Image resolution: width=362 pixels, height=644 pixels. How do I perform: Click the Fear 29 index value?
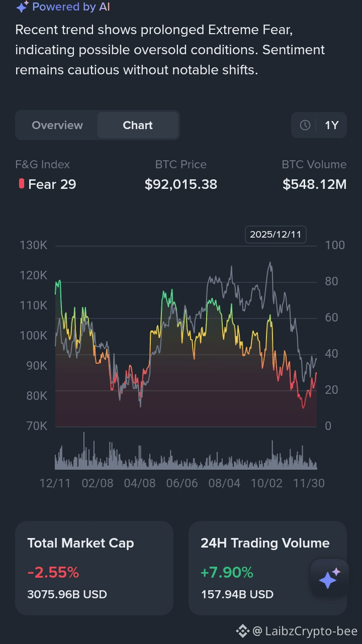[x=52, y=184]
